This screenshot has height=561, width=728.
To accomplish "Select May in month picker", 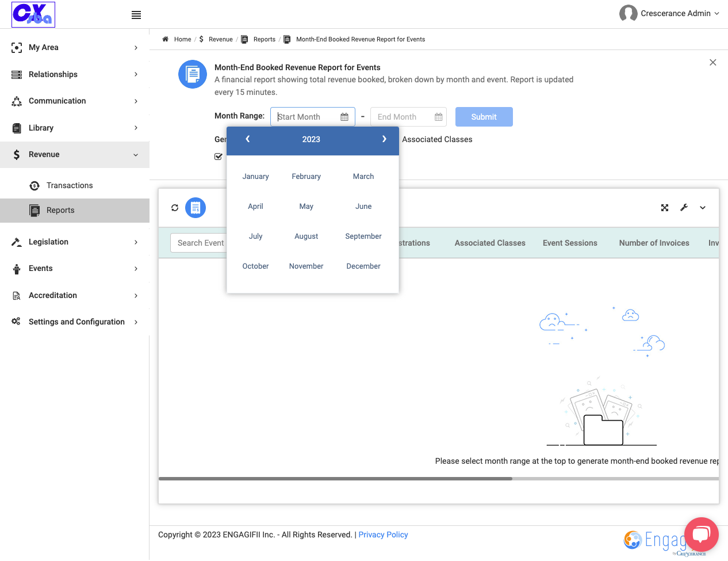I will pyautogui.click(x=306, y=207).
